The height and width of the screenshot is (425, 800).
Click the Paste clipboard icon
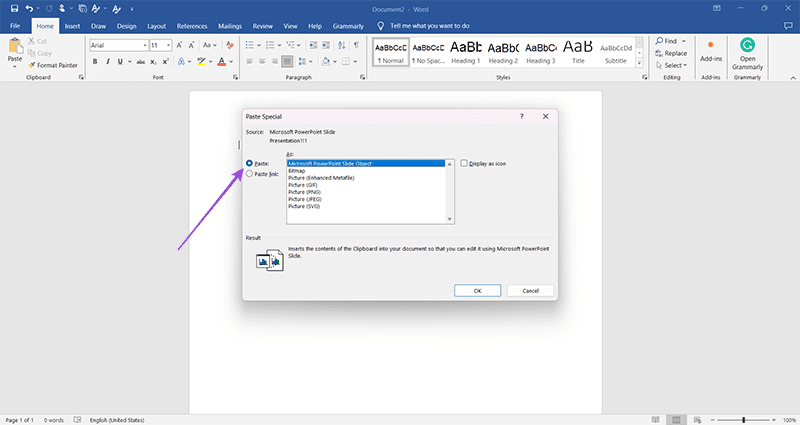tap(15, 47)
